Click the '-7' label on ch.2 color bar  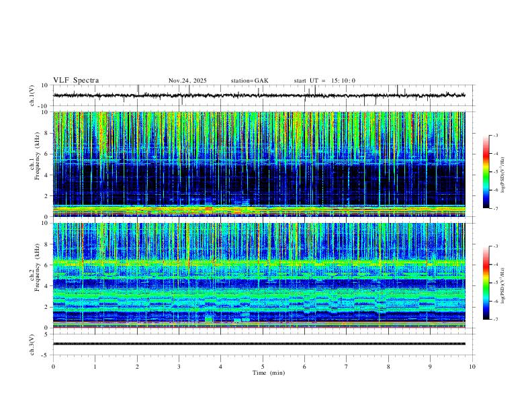(x=495, y=320)
